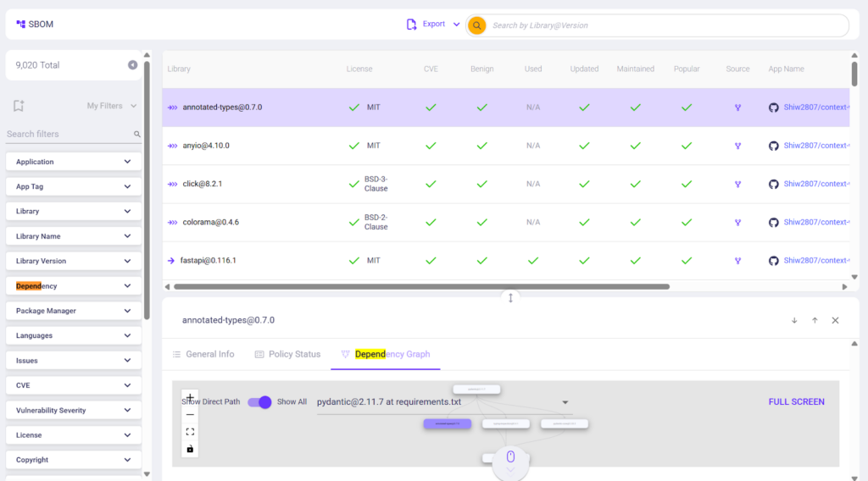
Task: Click the direct arrow icon for fastapi@0.116.1
Action: coord(171,261)
